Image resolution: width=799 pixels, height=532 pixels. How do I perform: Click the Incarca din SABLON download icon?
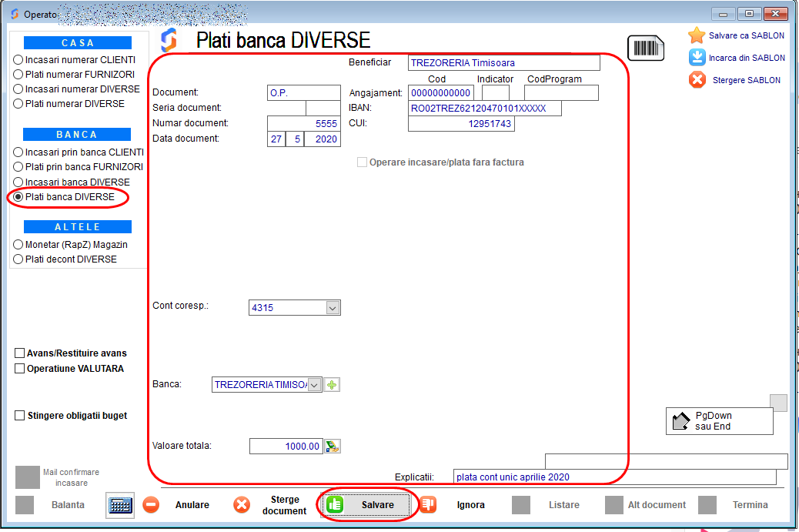click(x=697, y=58)
